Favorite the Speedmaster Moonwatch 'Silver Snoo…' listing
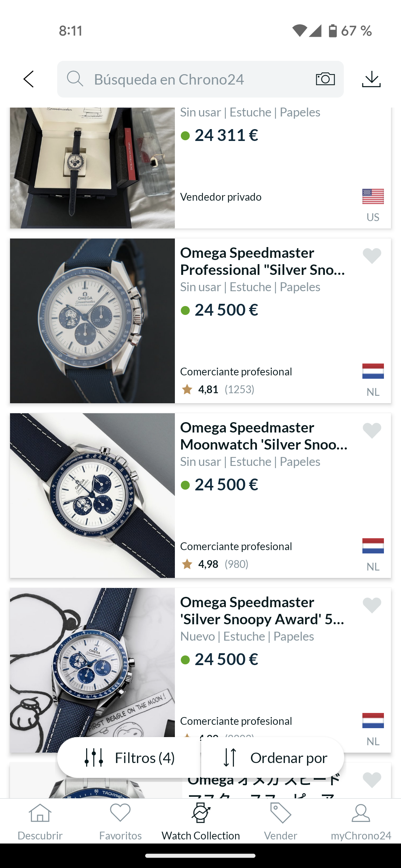Image resolution: width=401 pixels, height=868 pixels. click(x=372, y=430)
